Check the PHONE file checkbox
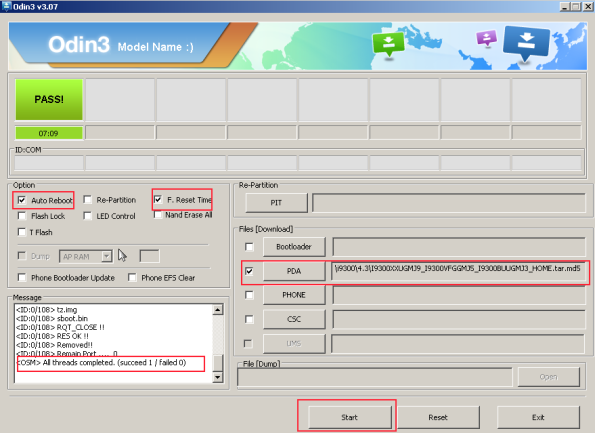The height and width of the screenshot is (433, 595). (249, 295)
